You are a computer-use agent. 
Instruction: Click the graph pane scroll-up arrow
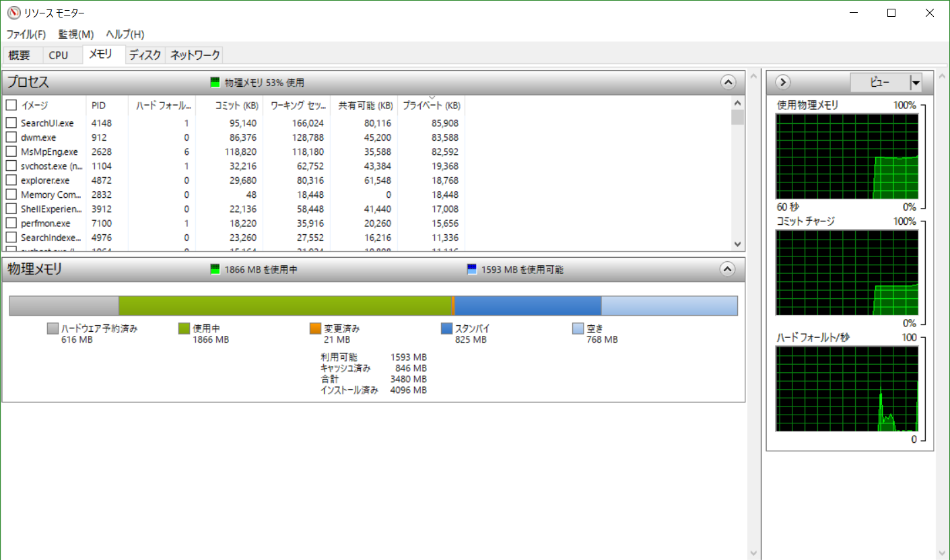pos(943,75)
